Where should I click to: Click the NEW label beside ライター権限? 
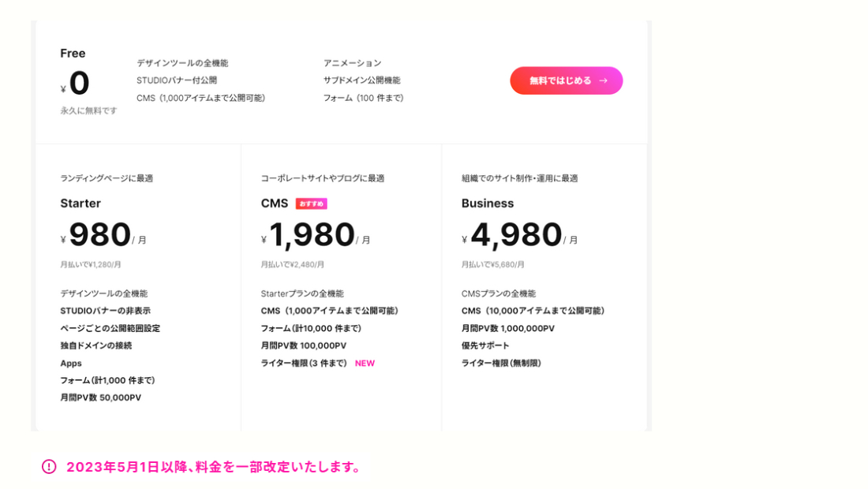tap(365, 363)
